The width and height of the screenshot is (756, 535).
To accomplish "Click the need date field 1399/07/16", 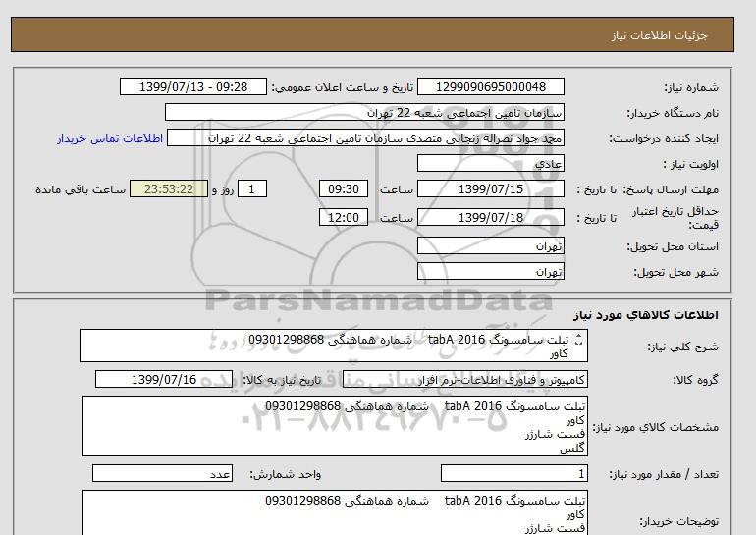I will (x=164, y=380).
